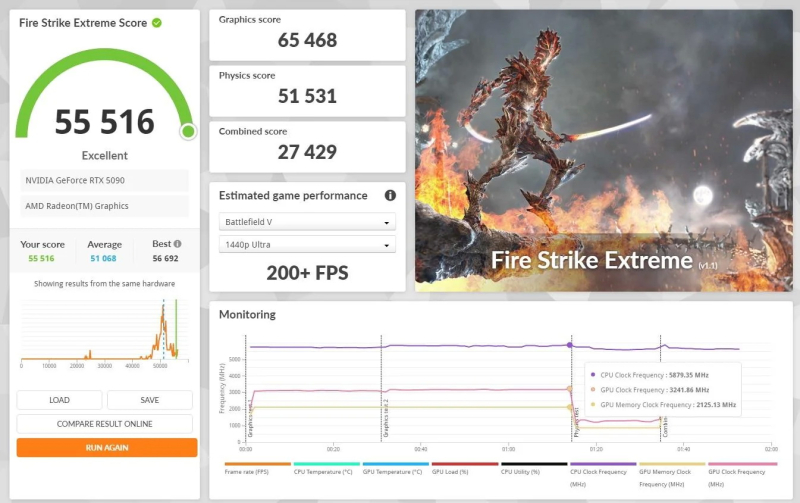The width and height of the screenshot is (800, 503).
Task: Click the info icon beside Best score
Action: tap(177, 244)
